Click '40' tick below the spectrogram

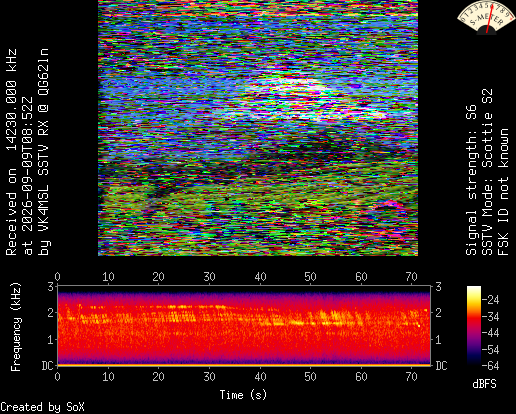click(260, 377)
